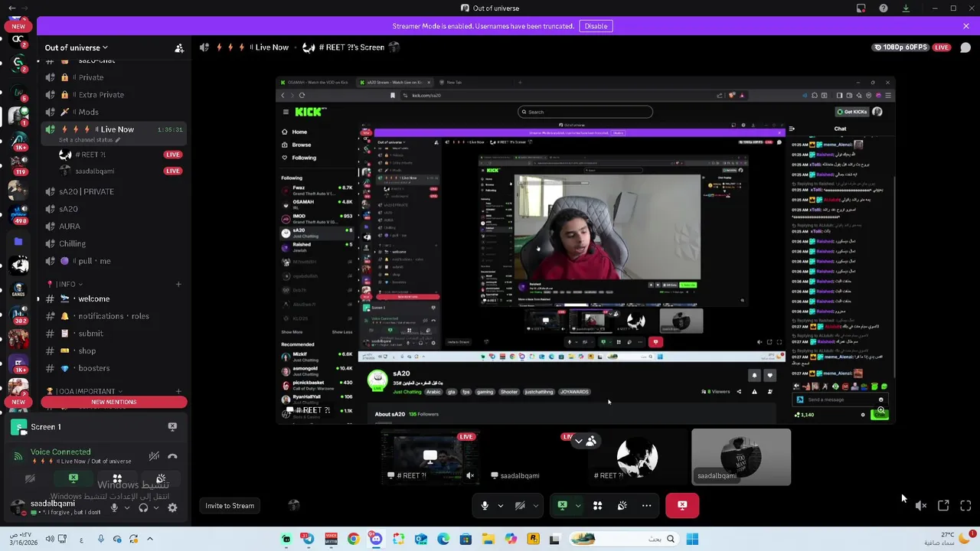The width and height of the screenshot is (980, 551).
Task: Join the Private voice channel
Action: pyautogui.click(x=115, y=77)
